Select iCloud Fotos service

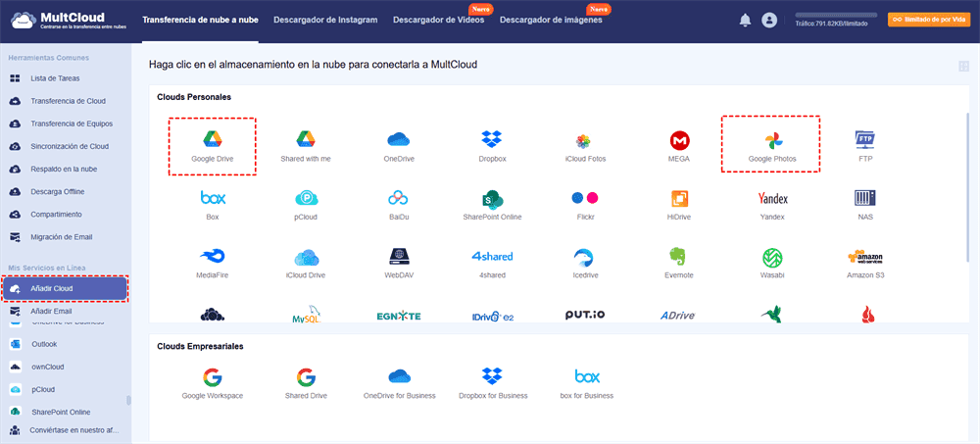point(584,140)
